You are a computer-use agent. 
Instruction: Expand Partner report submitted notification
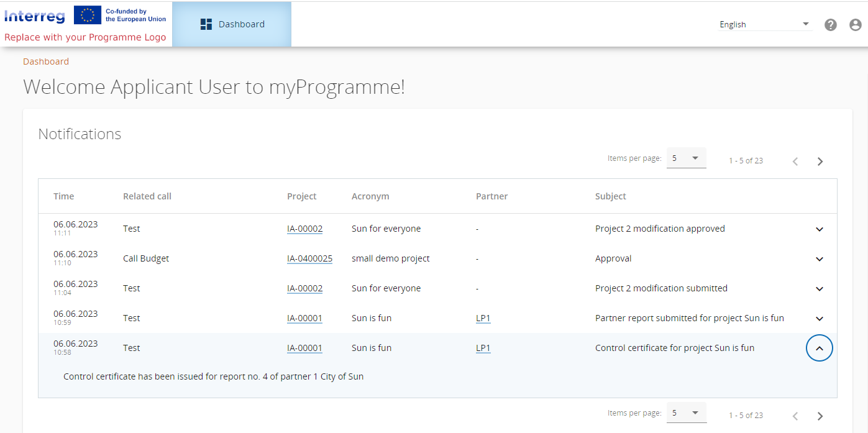(x=819, y=319)
